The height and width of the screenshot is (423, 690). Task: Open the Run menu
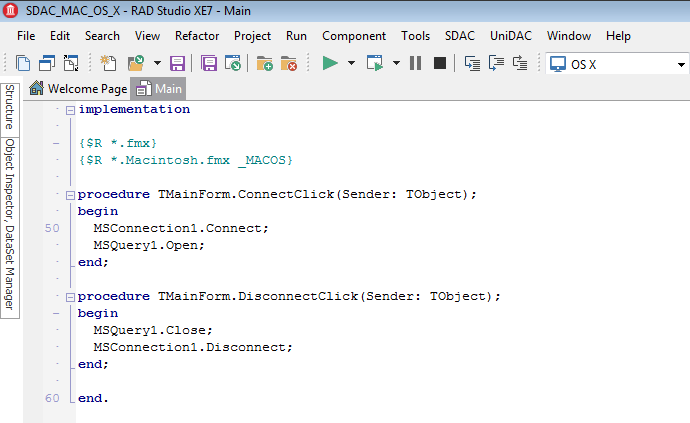296,36
